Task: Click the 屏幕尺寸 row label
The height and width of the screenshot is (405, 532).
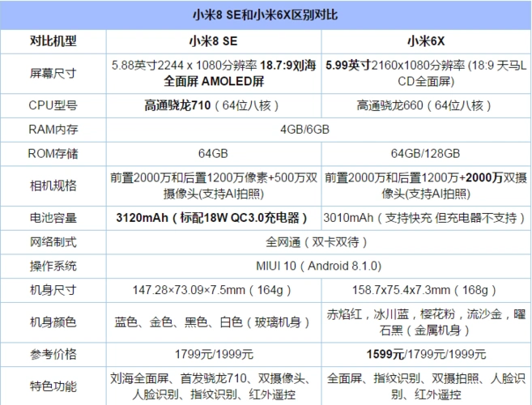Action: click(x=53, y=73)
